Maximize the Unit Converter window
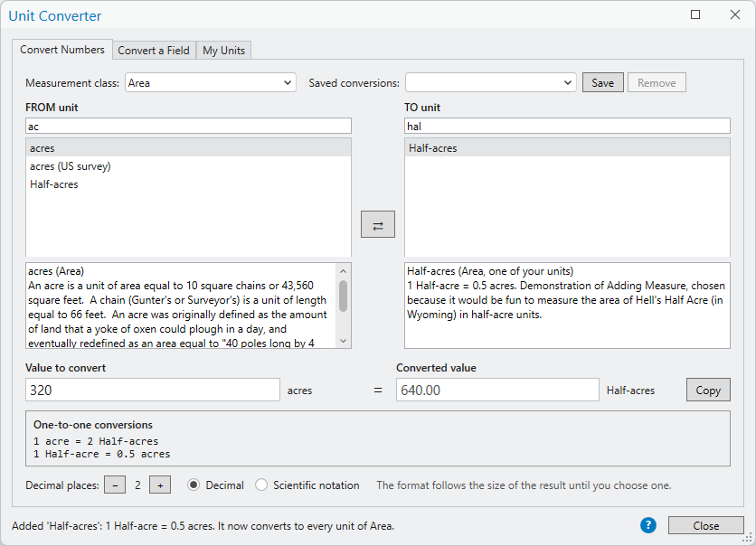 click(x=695, y=15)
